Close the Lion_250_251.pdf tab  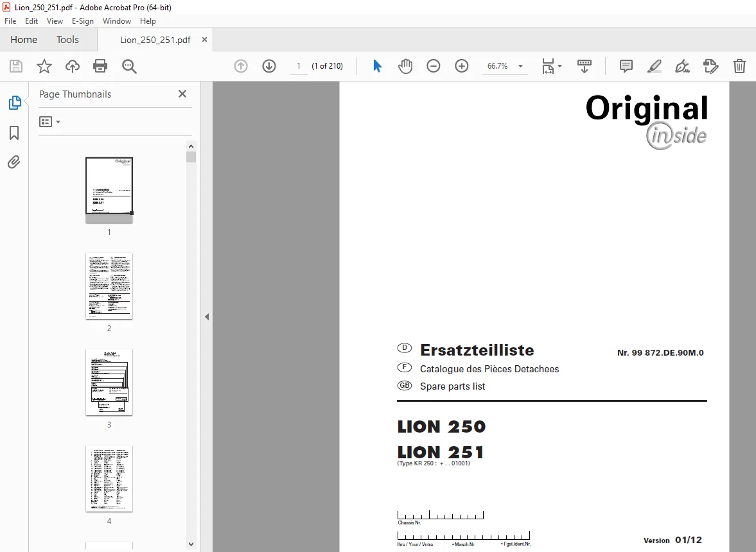click(x=204, y=40)
